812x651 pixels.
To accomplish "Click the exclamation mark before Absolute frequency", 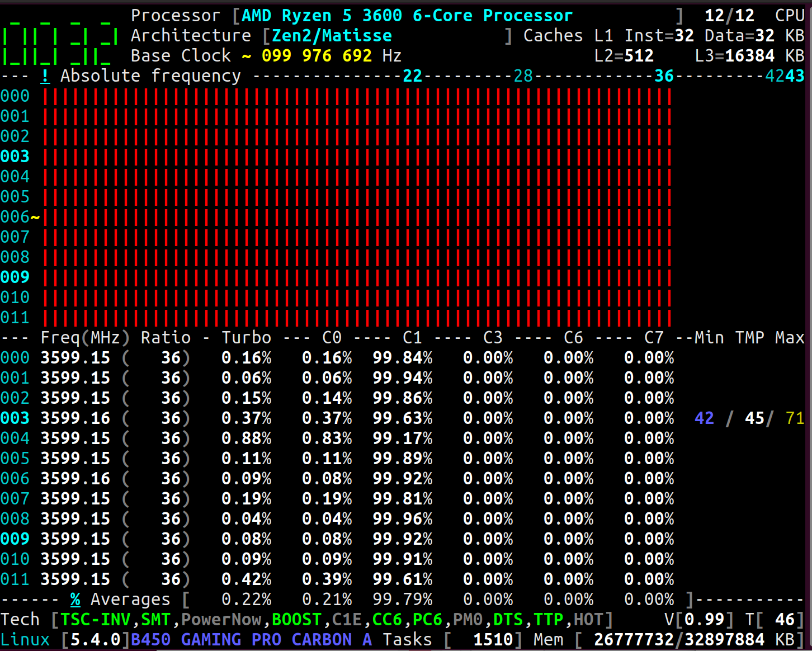I will (x=45, y=76).
